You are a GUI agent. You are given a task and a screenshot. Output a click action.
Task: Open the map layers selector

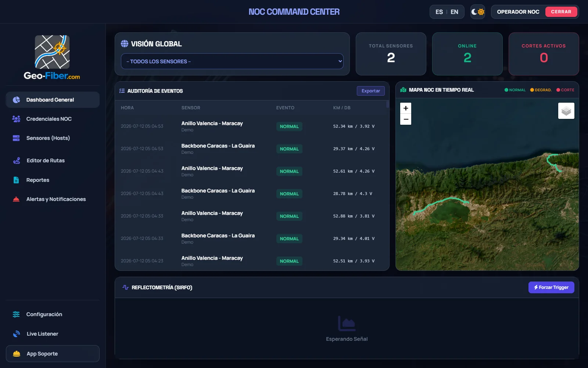click(x=566, y=111)
